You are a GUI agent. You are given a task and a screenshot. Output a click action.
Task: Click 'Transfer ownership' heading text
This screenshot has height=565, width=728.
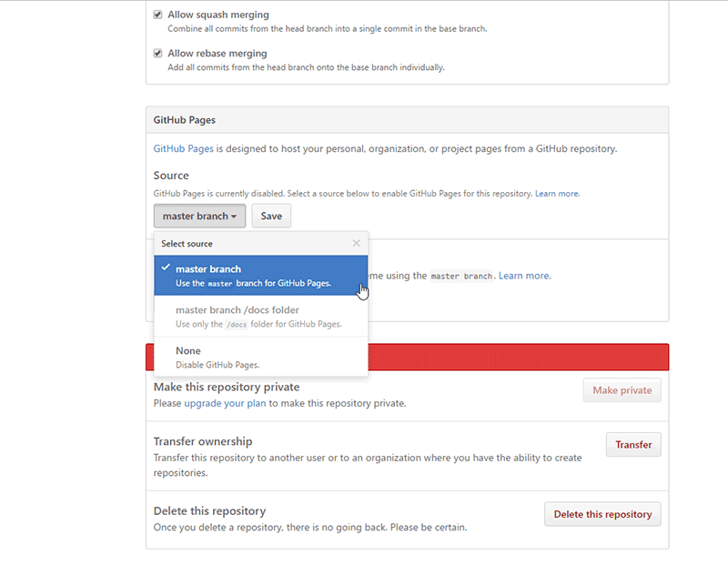pyautogui.click(x=203, y=441)
